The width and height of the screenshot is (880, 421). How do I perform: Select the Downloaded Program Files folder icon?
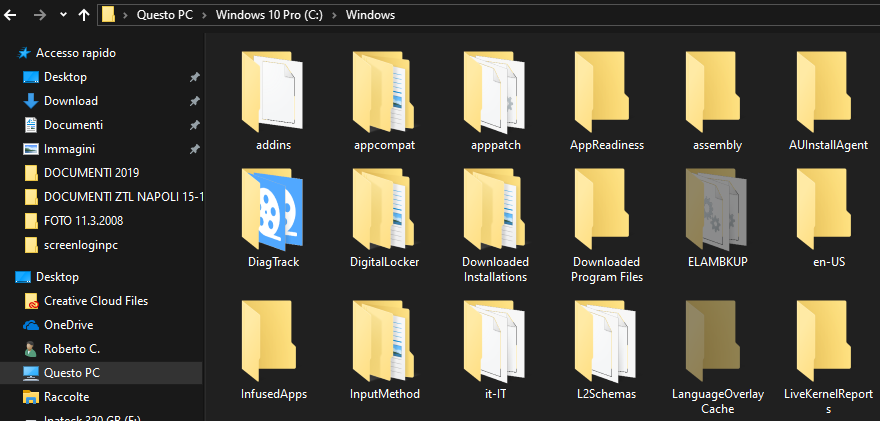(601, 209)
